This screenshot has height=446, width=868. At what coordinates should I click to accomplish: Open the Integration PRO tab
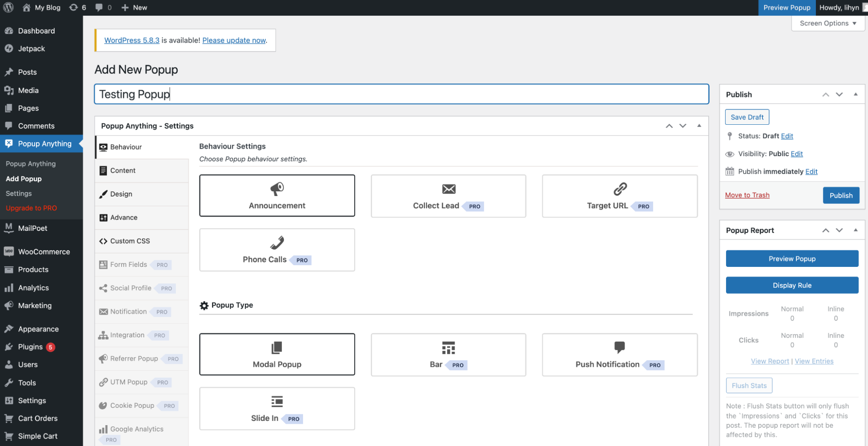[x=142, y=335]
